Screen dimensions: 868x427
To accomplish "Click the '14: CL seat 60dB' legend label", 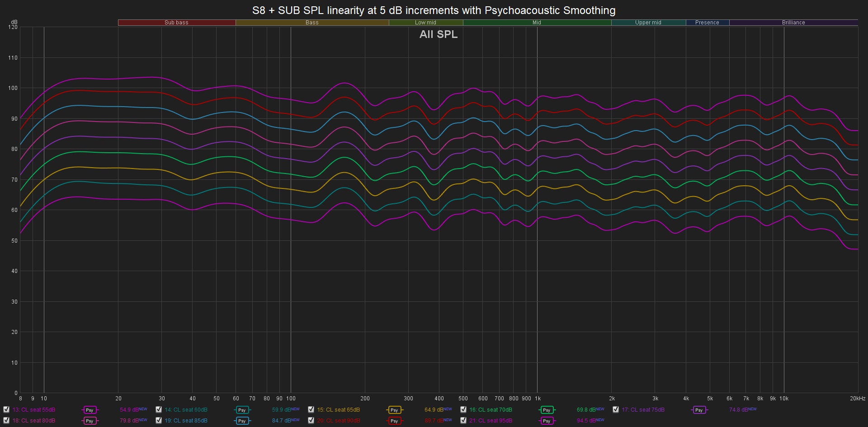I will coord(186,410).
